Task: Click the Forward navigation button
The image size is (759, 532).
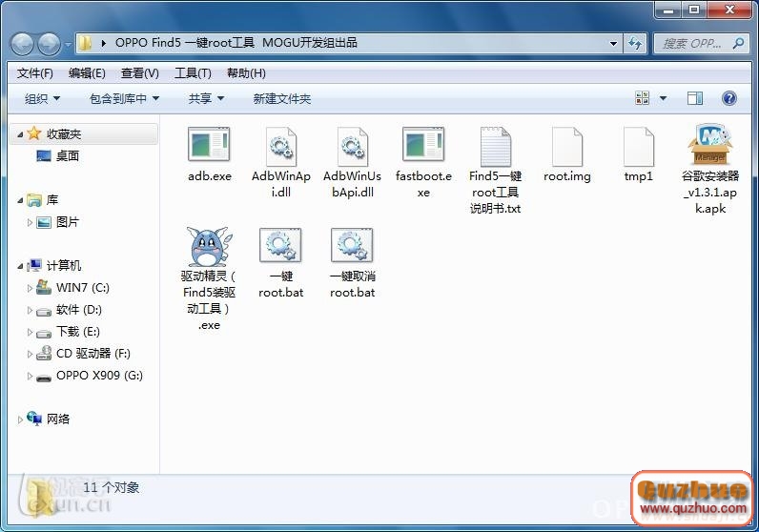Action: tap(49, 44)
